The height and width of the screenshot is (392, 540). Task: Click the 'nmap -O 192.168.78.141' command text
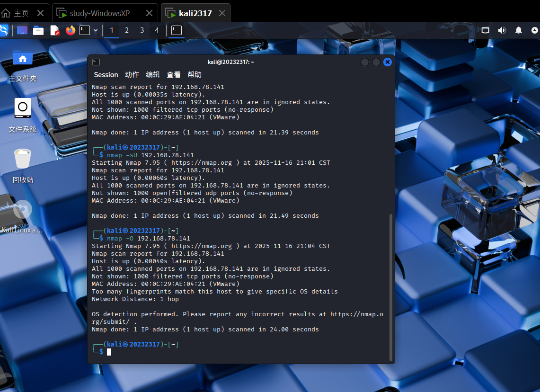pyautogui.click(x=149, y=238)
